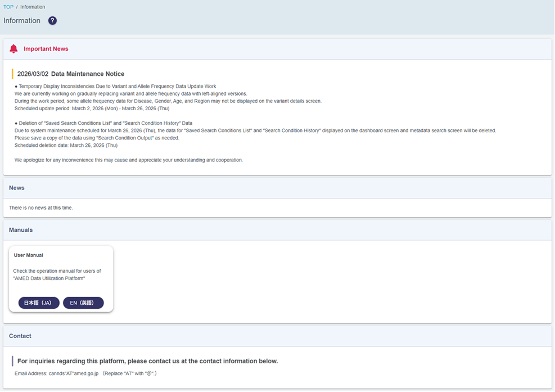
Task: Click the 2026/03/02 notice date
Action: pos(33,74)
